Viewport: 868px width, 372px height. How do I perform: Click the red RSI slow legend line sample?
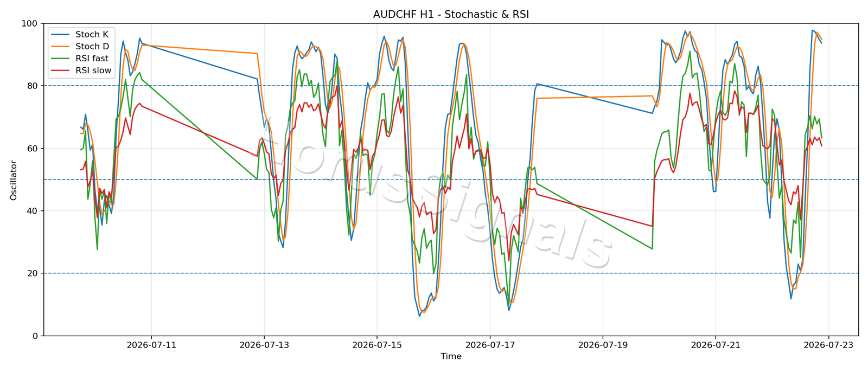(x=60, y=70)
